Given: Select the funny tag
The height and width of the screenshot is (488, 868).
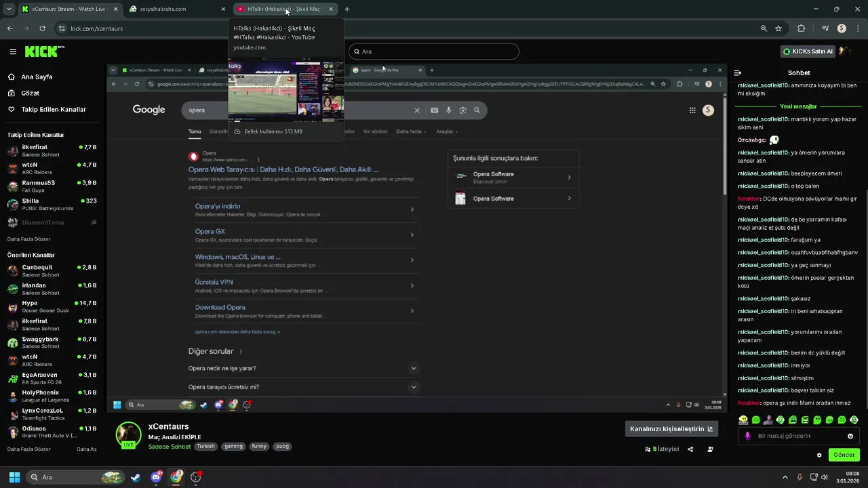Looking at the screenshot, I should [x=259, y=447].
